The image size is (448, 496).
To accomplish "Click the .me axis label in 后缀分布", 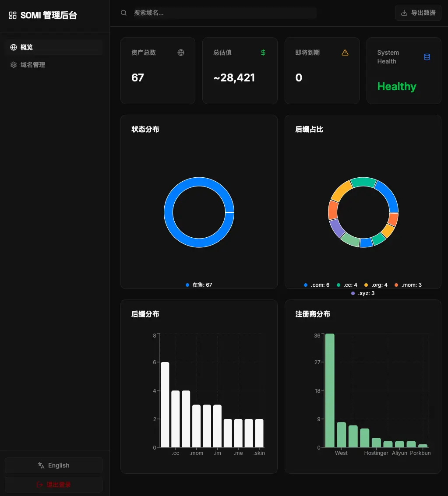I will [238, 453].
